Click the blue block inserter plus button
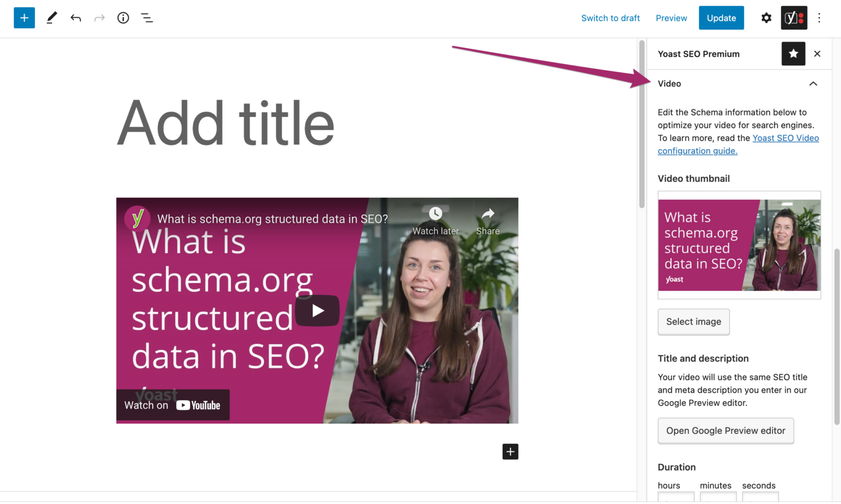This screenshot has height=504, width=841. click(24, 18)
